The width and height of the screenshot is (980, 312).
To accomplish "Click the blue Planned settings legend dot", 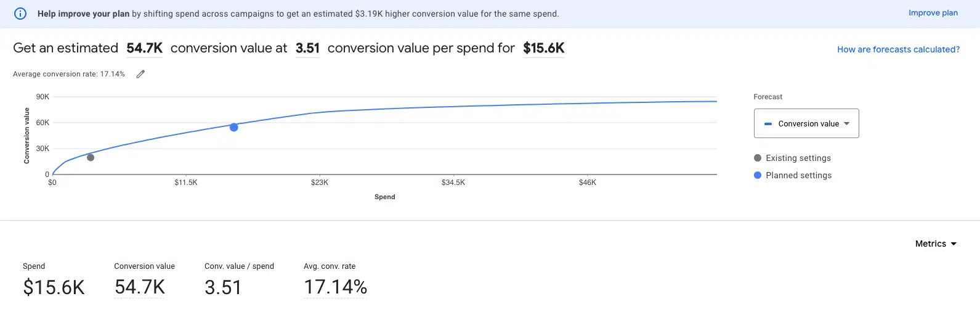I will click(758, 175).
